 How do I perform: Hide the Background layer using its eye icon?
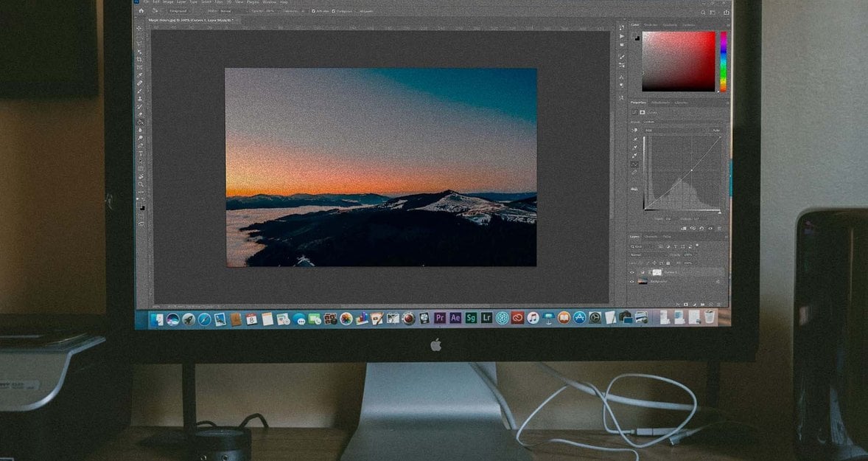[632, 281]
